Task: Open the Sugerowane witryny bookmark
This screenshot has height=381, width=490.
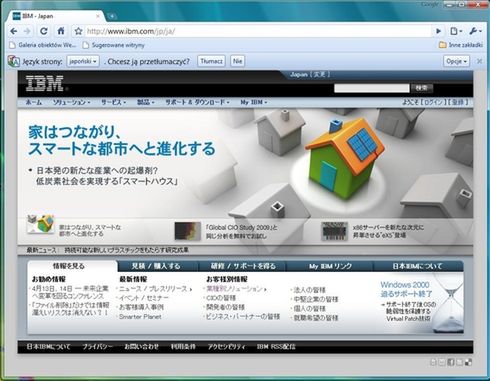Action: point(114,45)
